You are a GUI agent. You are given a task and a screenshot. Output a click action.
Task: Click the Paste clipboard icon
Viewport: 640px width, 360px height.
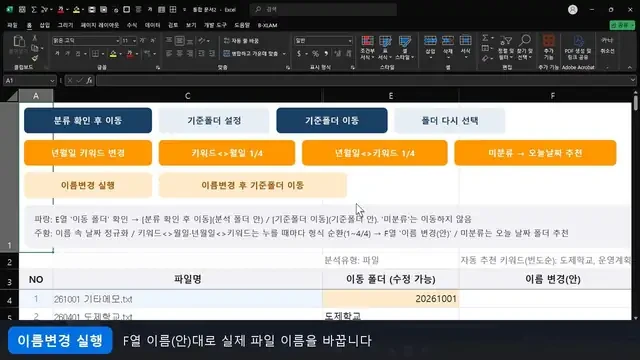[x=18, y=41]
